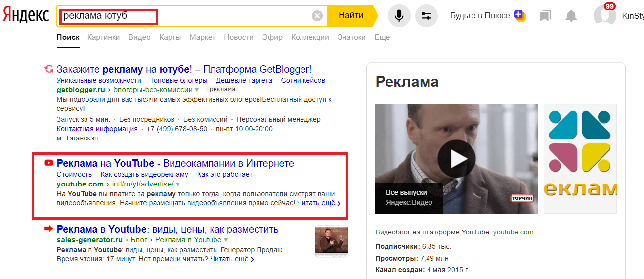
Task: Open user avatar with 99 badge
Action: pyautogui.click(x=605, y=15)
